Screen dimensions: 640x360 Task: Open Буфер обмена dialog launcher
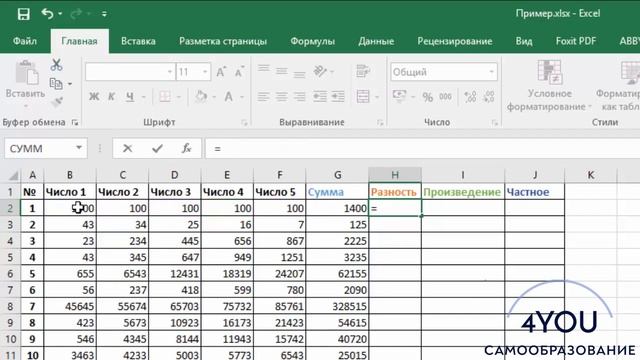pos(75,122)
